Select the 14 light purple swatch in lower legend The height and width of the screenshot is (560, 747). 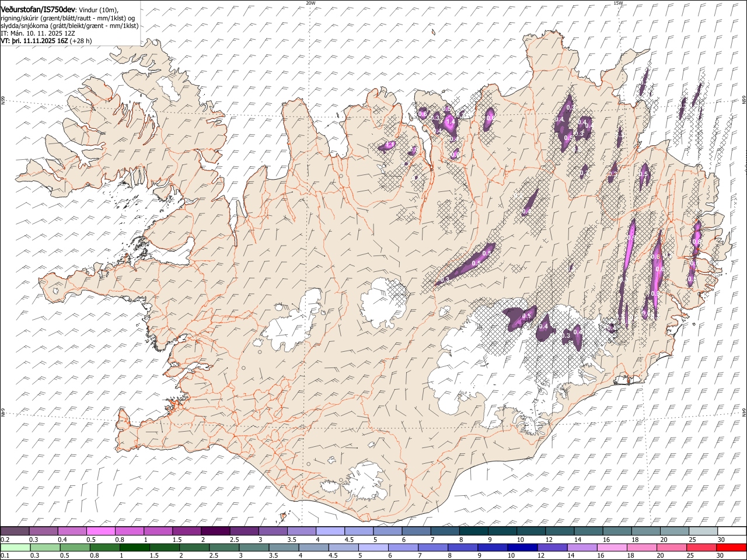click(582, 548)
